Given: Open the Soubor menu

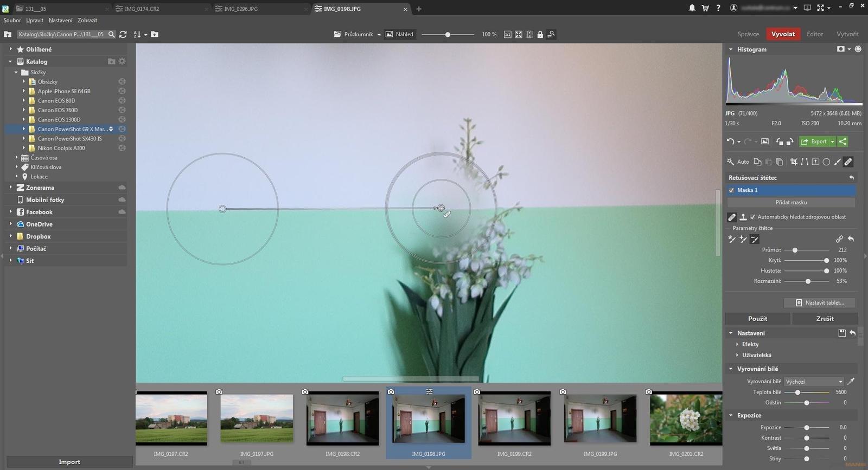Looking at the screenshot, I should (x=12, y=20).
